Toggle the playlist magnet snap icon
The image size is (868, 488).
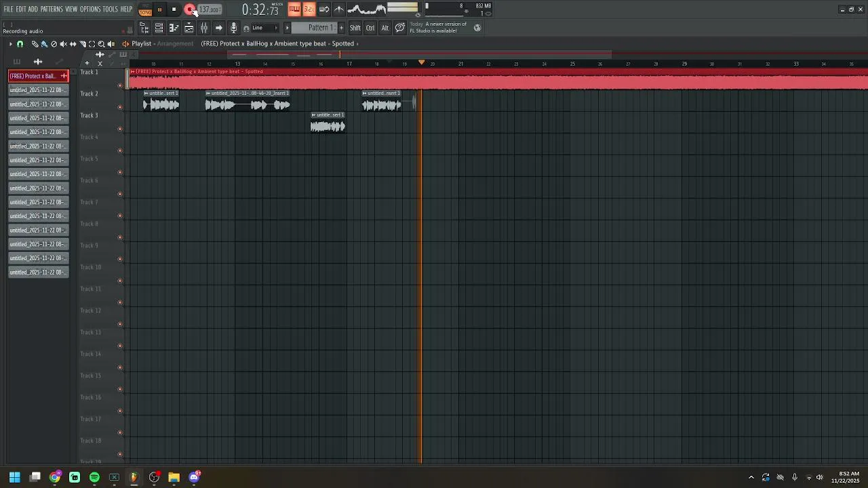(x=20, y=44)
